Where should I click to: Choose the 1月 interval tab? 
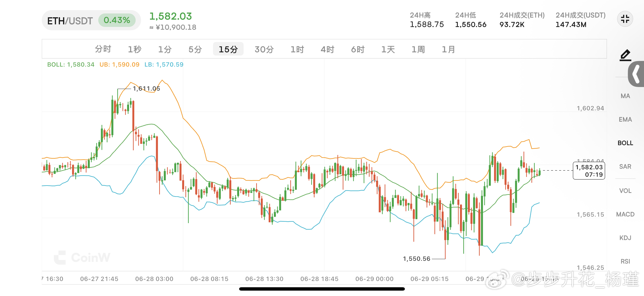448,49
